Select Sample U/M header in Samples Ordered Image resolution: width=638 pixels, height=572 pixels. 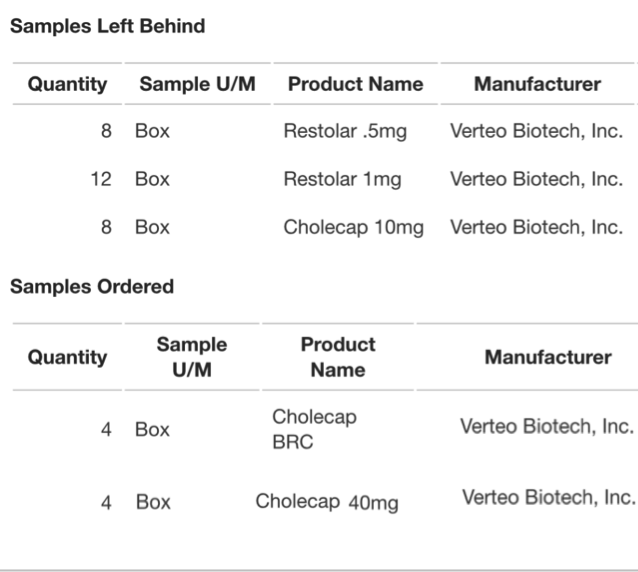191,357
